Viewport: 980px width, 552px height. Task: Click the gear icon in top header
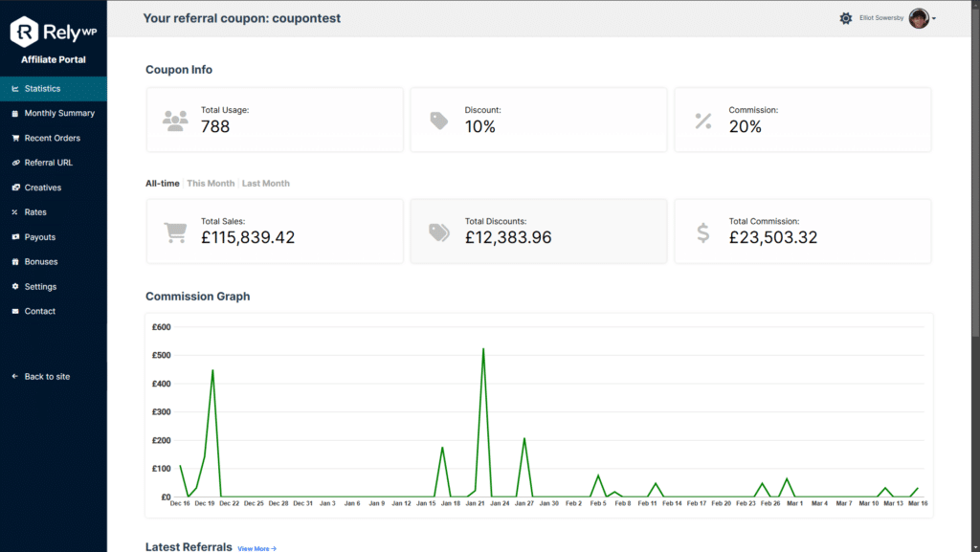tap(846, 18)
